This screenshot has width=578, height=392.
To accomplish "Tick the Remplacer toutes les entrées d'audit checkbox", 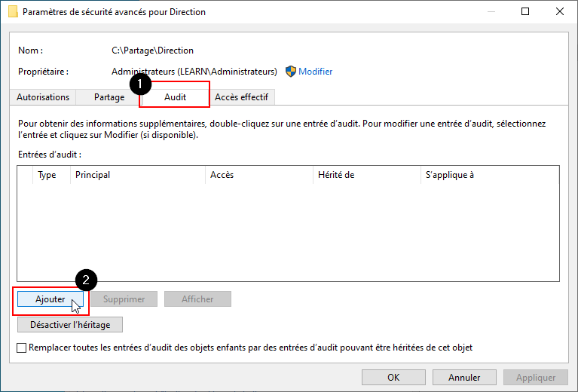I will (x=22, y=348).
